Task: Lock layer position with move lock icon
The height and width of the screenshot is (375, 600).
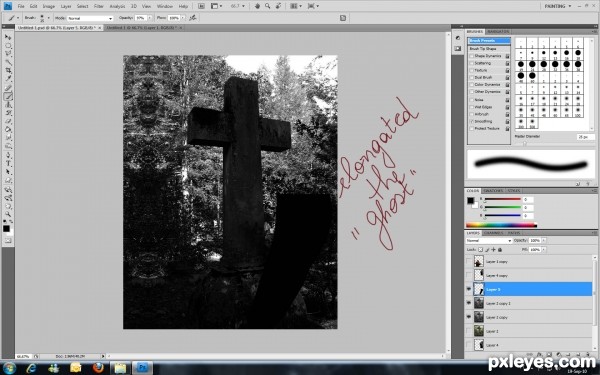Action: point(493,249)
